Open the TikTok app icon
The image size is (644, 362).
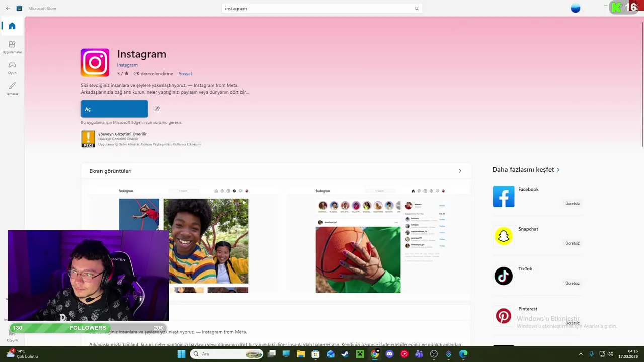pyautogui.click(x=504, y=276)
